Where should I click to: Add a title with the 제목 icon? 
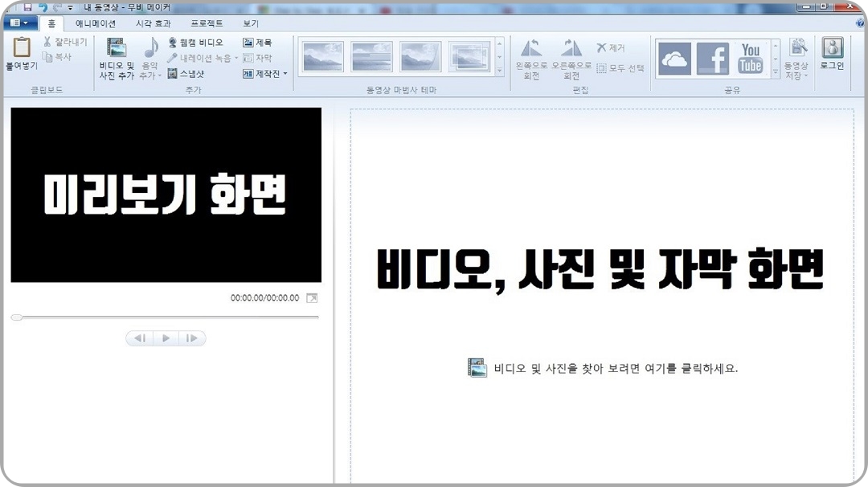click(x=257, y=43)
